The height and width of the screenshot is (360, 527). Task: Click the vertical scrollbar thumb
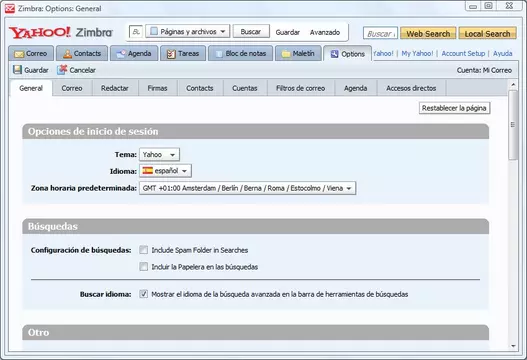pyautogui.click(x=513, y=125)
